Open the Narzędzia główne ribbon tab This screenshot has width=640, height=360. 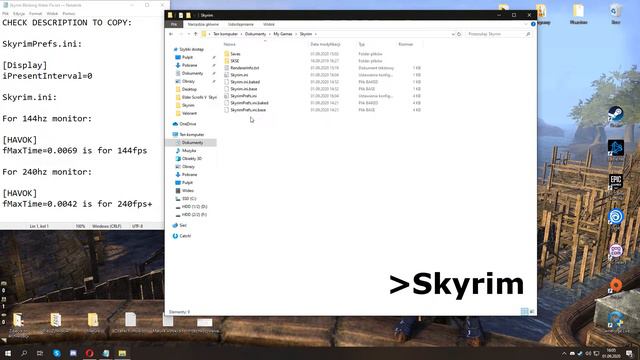tap(203, 24)
